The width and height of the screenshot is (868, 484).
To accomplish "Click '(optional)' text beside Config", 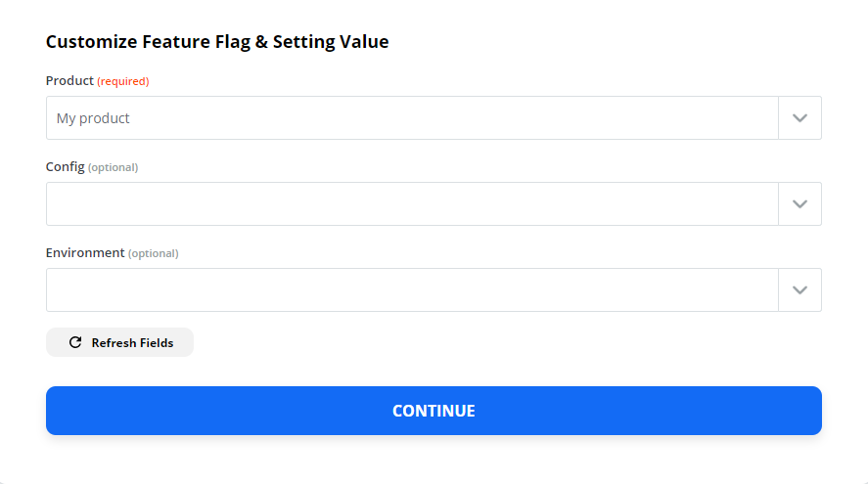I will click(x=114, y=167).
